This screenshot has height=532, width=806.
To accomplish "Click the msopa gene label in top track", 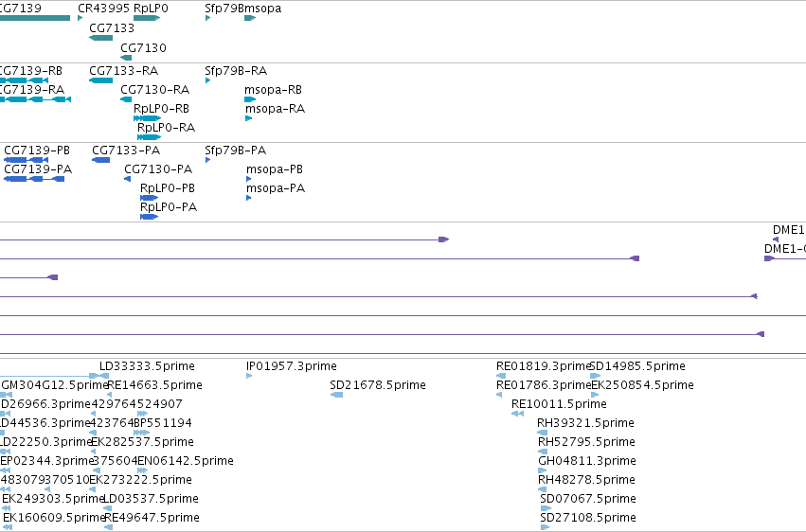I will (262, 9).
